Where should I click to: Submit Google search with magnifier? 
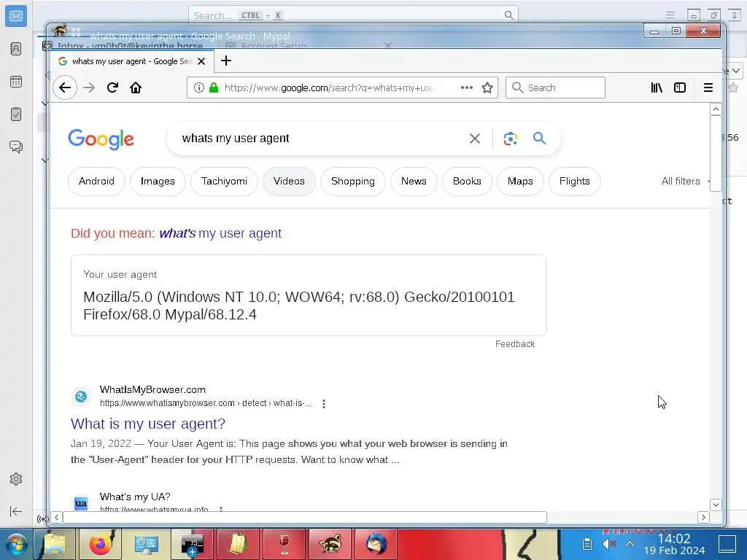click(x=539, y=139)
